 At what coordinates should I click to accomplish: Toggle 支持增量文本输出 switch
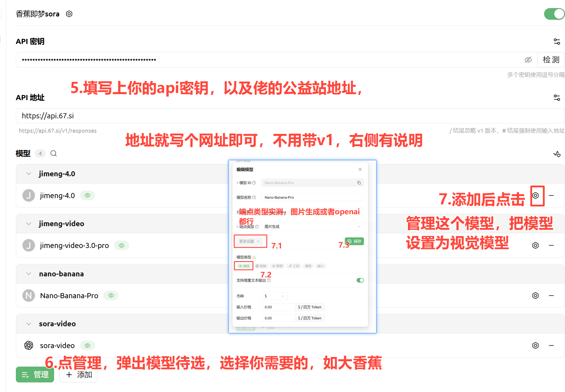click(360, 280)
